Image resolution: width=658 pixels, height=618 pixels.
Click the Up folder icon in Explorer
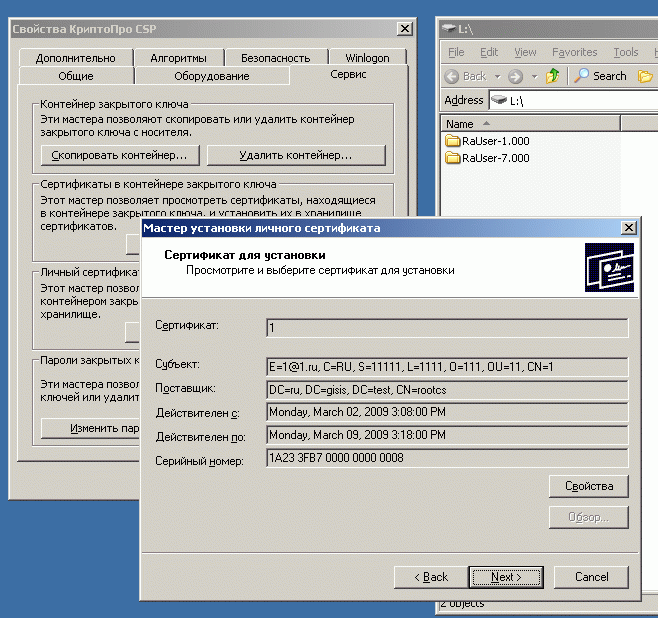(x=553, y=76)
